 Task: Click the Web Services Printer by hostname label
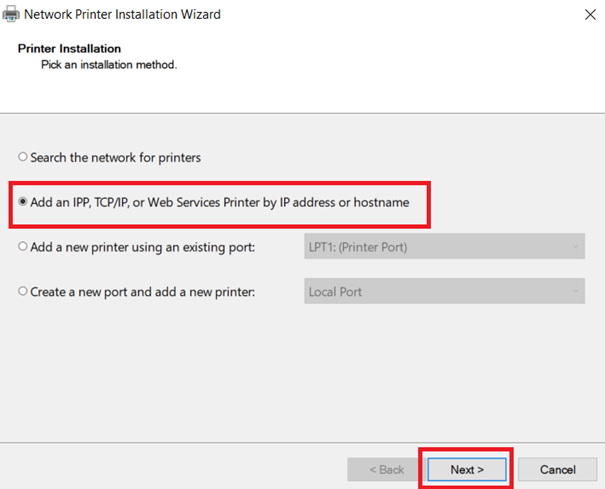[220, 202]
